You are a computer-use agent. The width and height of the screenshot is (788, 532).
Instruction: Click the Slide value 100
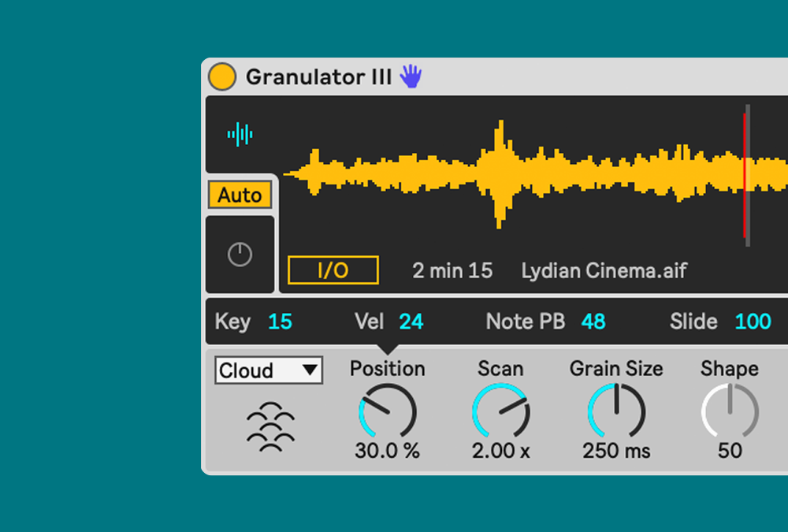pyautogui.click(x=753, y=322)
